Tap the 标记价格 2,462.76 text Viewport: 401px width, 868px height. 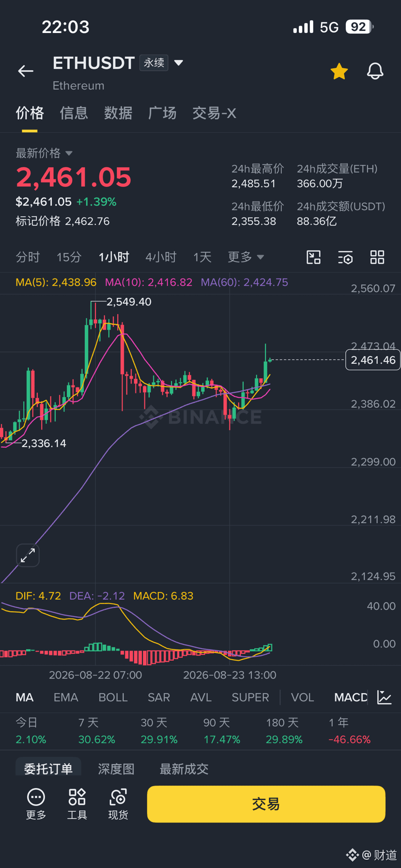(62, 221)
